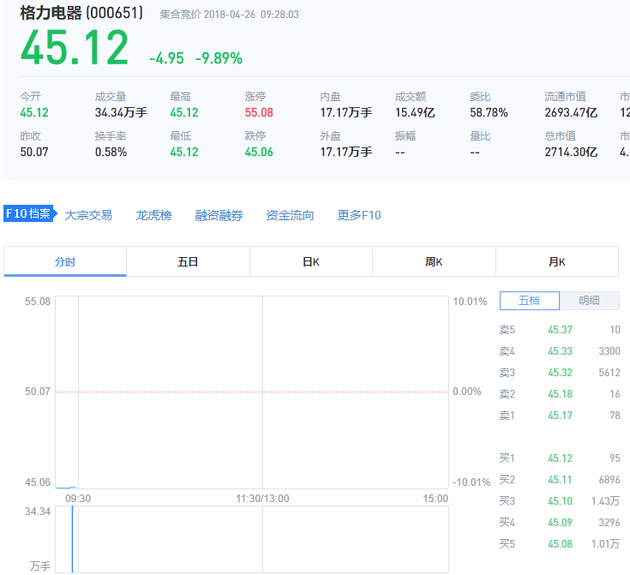Go to the 融资融券 page
630x575 pixels.
coord(219,215)
